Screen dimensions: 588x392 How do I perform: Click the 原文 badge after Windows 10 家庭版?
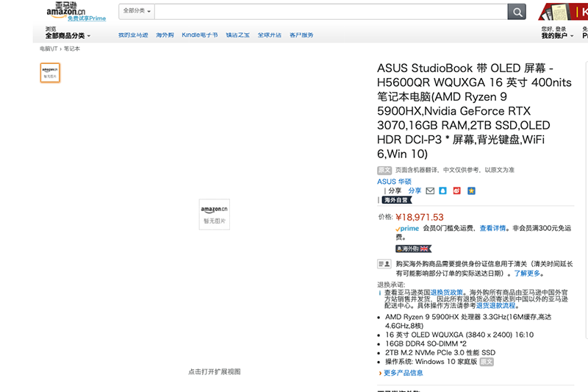click(487, 362)
